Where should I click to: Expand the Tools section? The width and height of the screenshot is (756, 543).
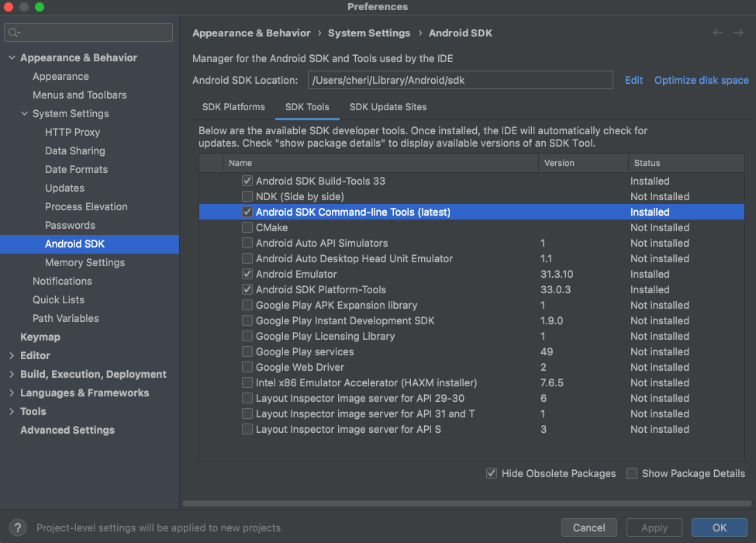click(x=12, y=411)
